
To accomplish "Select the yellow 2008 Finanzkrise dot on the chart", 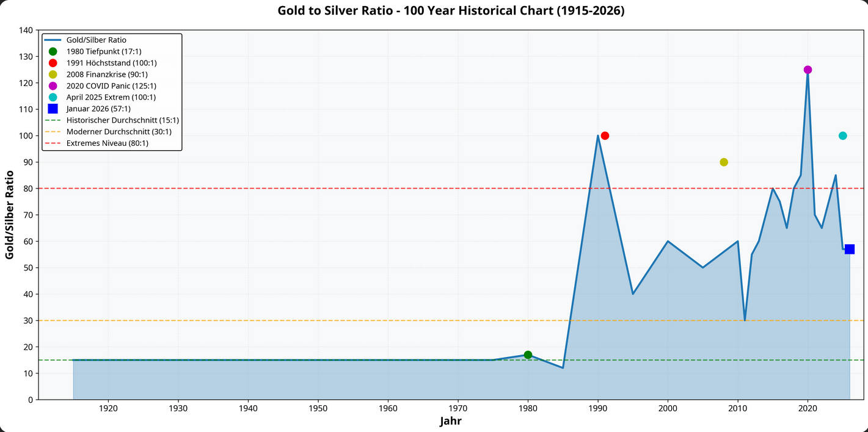I will pos(724,162).
